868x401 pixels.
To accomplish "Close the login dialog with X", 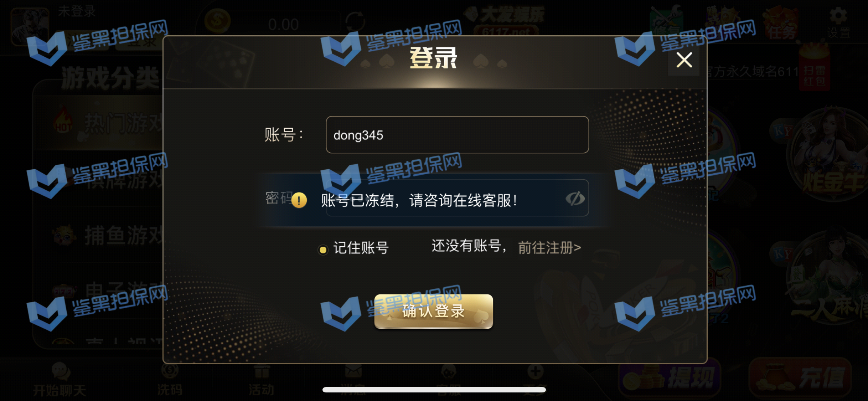I will pyautogui.click(x=684, y=60).
